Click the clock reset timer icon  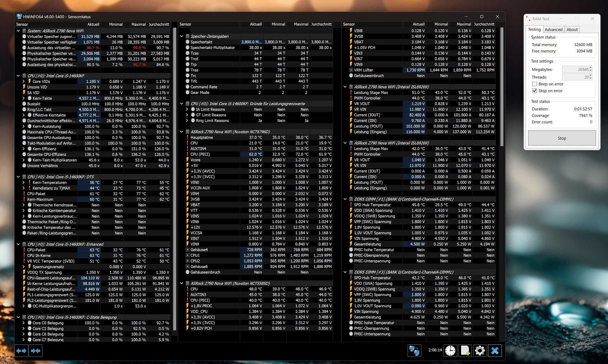click(450, 350)
